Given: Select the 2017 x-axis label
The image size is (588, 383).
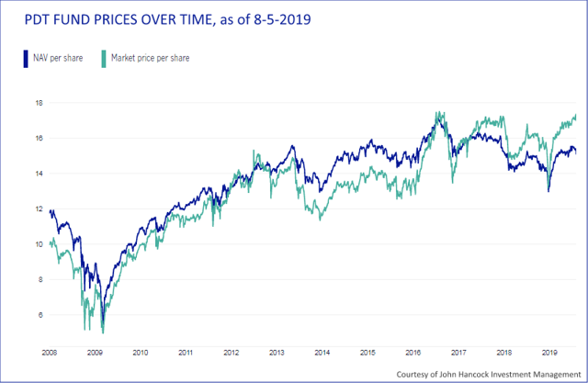Looking at the screenshot, I should (458, 353).
